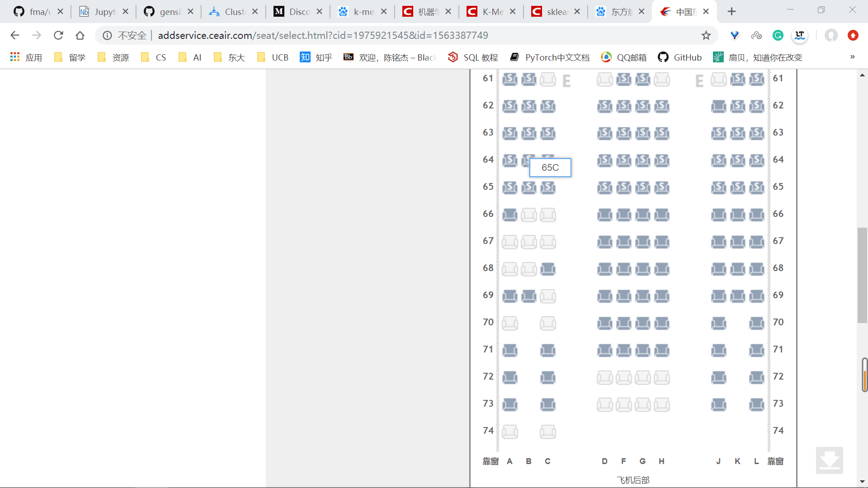
Task: Open the 应用 apps shortcut
Action: coord(26,57)
